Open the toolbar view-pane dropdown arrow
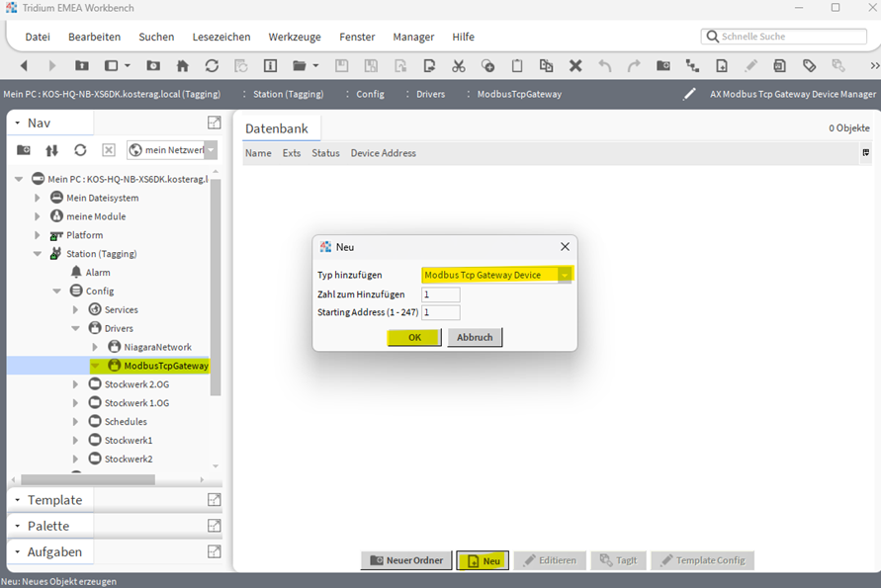 (128, 65)
